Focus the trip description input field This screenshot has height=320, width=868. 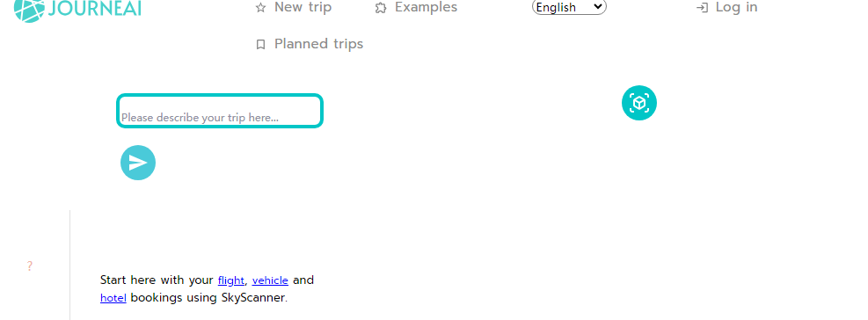pos(220,111)
